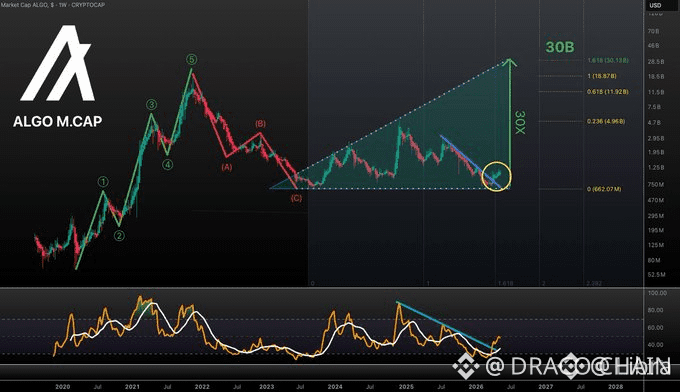The height and width of the screenshot is (392, 680).
Task: Select Fib level 0.618 (11.92B)
Action: pos(608,92)
